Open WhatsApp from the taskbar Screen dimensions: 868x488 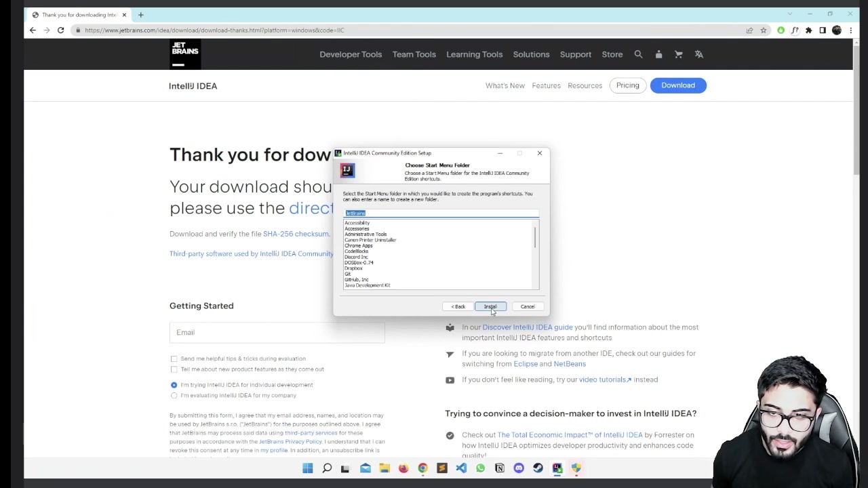click(480, 468)
